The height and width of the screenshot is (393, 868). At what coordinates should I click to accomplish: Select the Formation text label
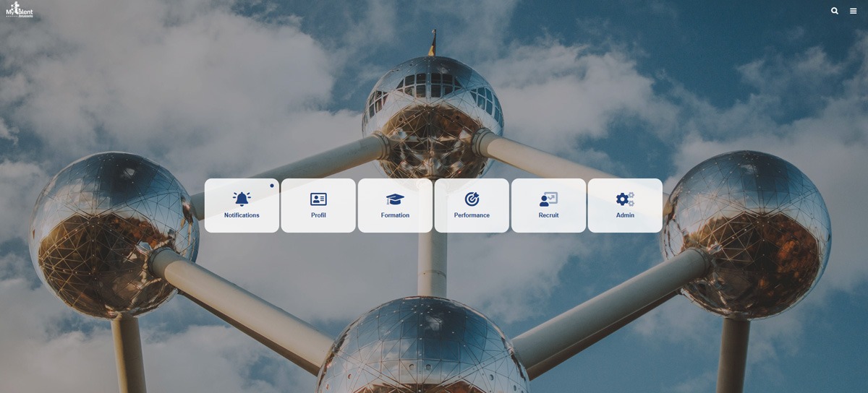pos(395,215)
